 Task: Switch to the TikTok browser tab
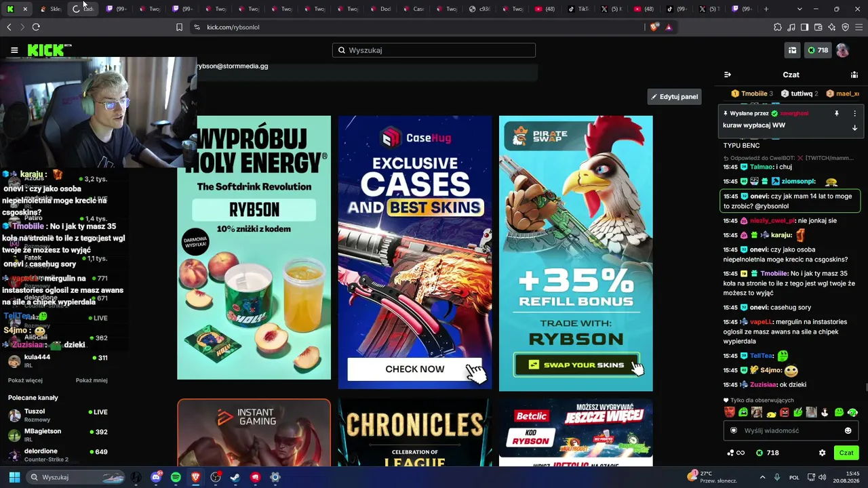[580, 9]
